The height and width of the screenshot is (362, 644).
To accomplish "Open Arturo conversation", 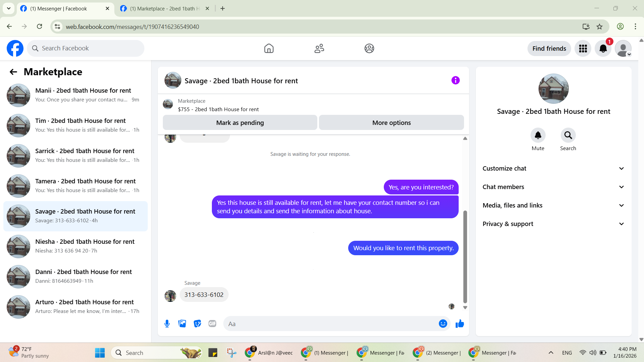I will coord(76,307).
